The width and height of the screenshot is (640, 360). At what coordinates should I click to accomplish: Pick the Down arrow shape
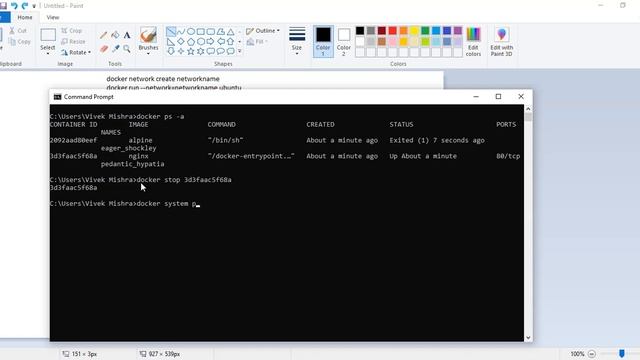pos(171,51)
